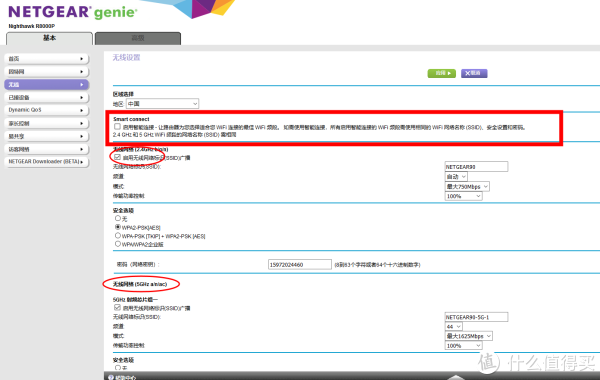
Task: Open the 首页 (Home) sidebar item
Action: 46,59
